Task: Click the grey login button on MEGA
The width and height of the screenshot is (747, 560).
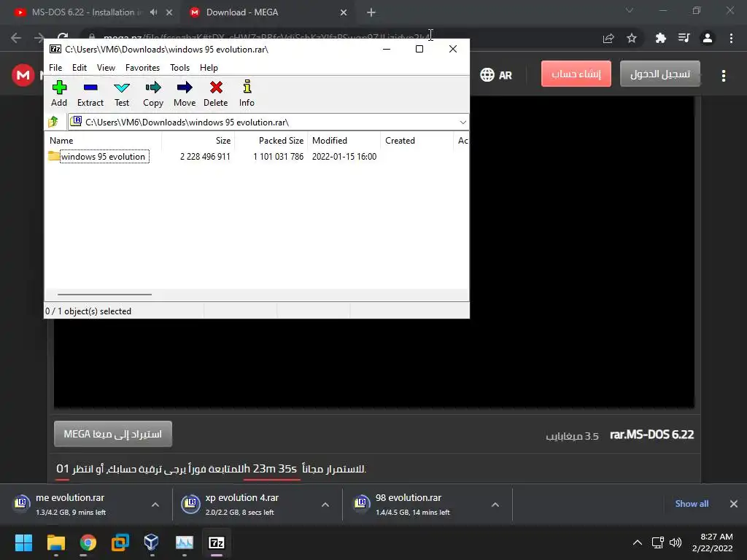Action: coord(659,74)
